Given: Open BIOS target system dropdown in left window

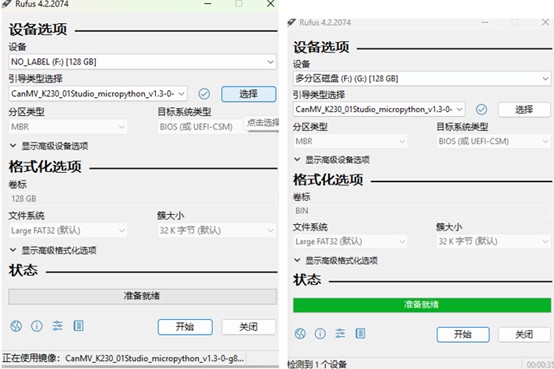Looking at the screenshot, I should (201, 127).
